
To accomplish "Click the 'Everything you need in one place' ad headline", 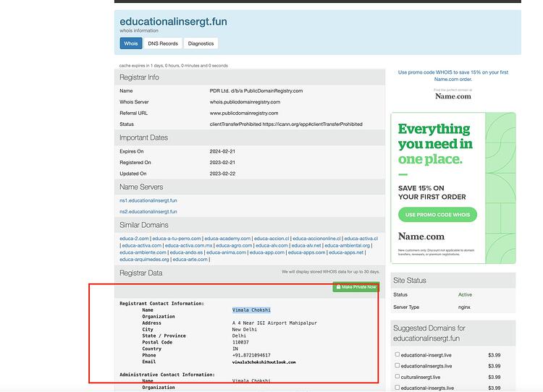I will pos(435,144).
